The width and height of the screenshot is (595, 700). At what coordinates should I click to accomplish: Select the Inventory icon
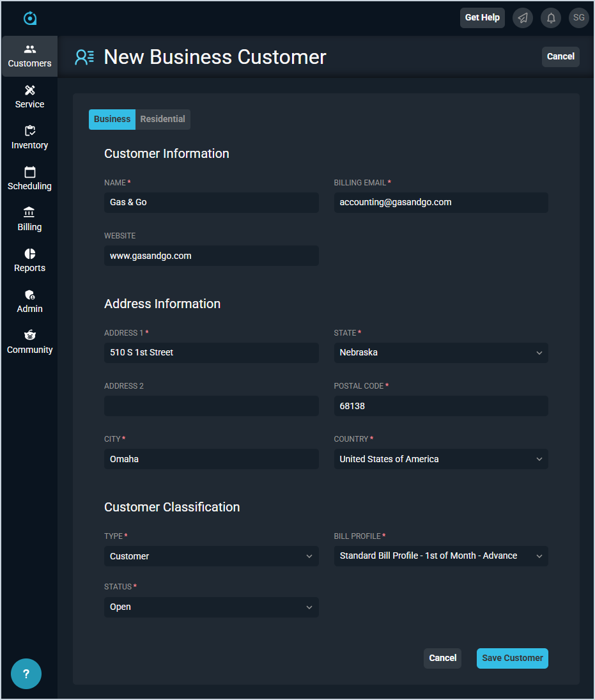[x=29, y=137]
